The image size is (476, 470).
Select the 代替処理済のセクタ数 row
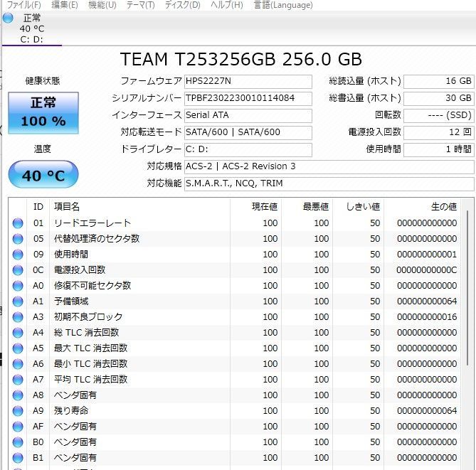point(235,239)
